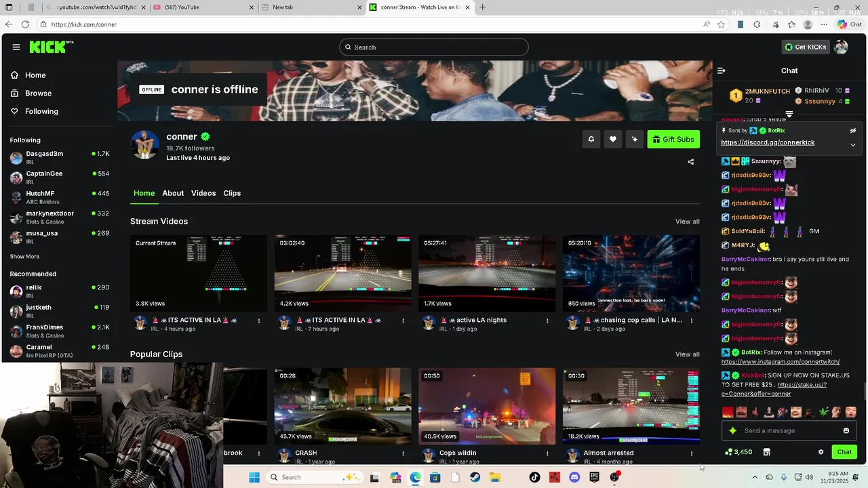The height and width of the screenshot is (488, 868).
Task: Open the Windows Start menu
Action: [254, 477]
